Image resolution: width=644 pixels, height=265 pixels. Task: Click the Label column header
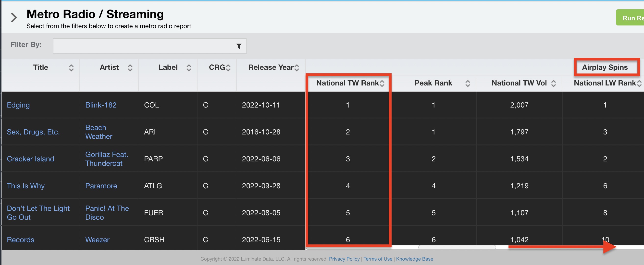pos(168,67)
